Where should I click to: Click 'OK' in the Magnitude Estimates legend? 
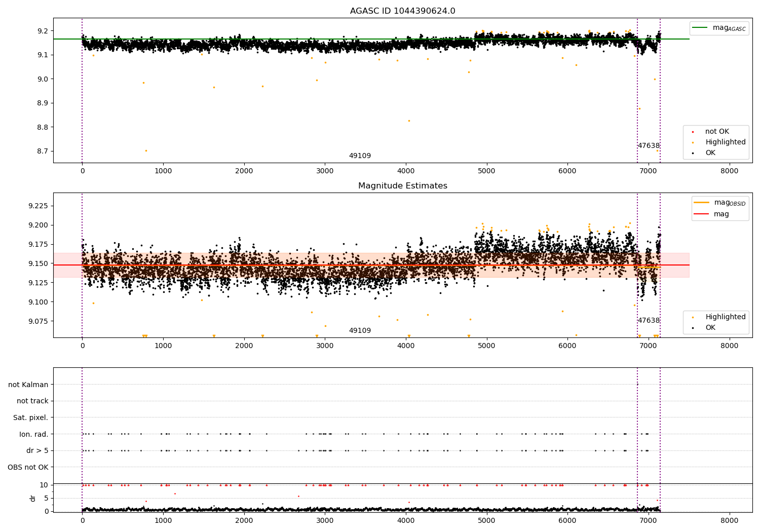(x=710, y=328)
